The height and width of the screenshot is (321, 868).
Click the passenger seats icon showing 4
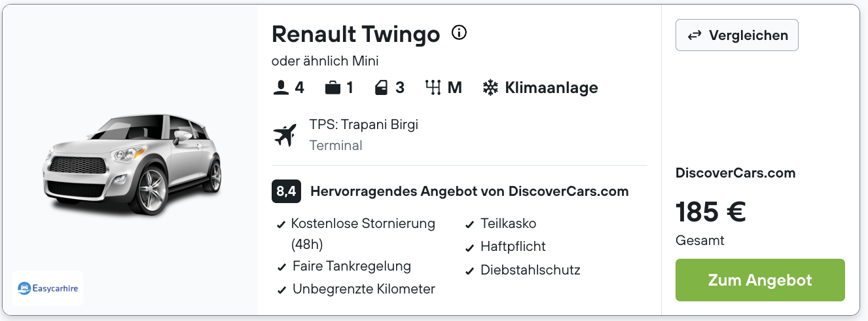point(281,88)
